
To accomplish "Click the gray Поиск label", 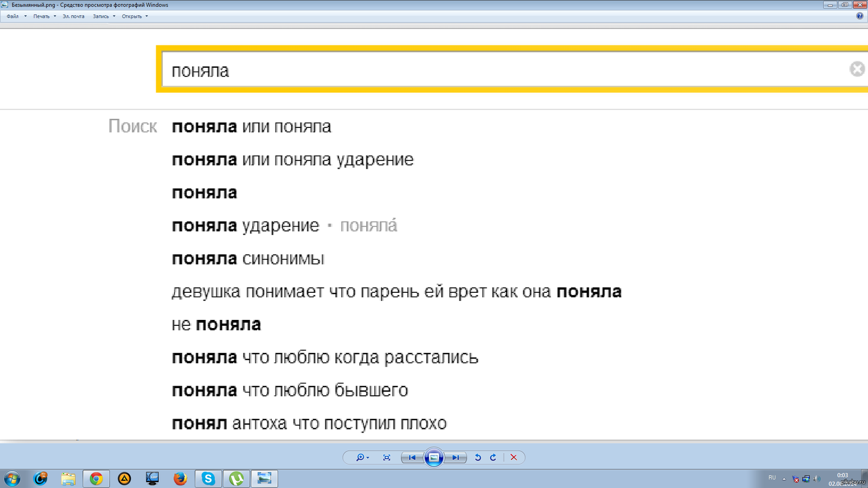I will pyautogui.click(x=133, y=126).
